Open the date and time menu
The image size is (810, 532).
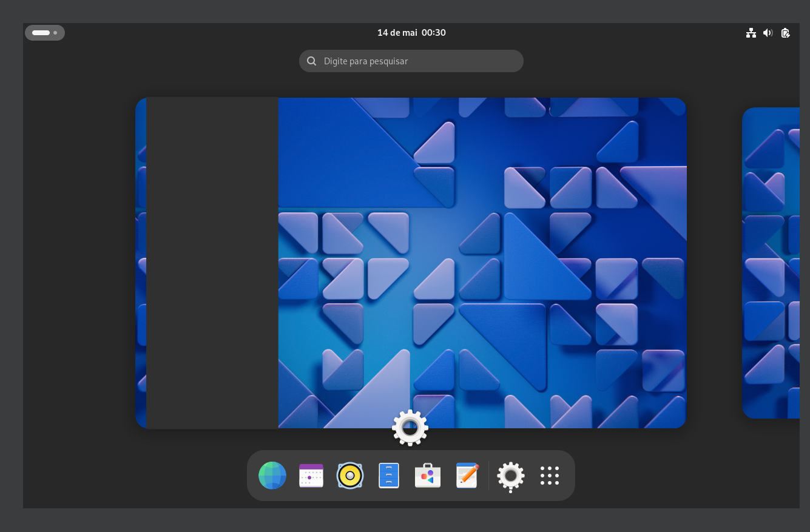pyautogui.click(x=411, y=33)
